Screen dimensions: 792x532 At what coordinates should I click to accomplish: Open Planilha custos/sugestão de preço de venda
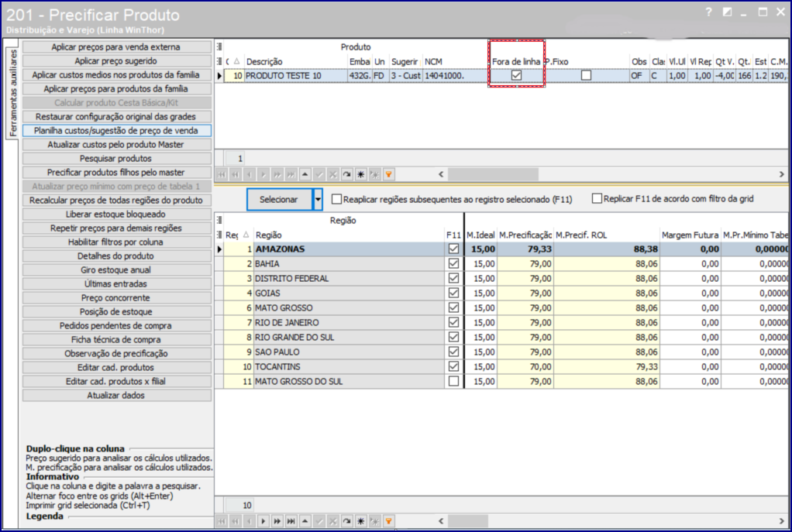coord(117,131)
